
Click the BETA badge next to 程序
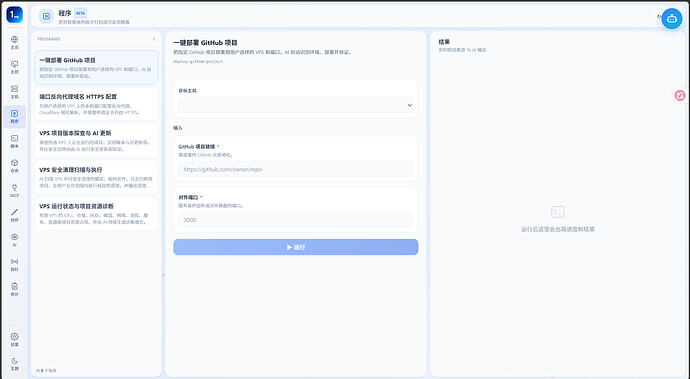[81, 13]
